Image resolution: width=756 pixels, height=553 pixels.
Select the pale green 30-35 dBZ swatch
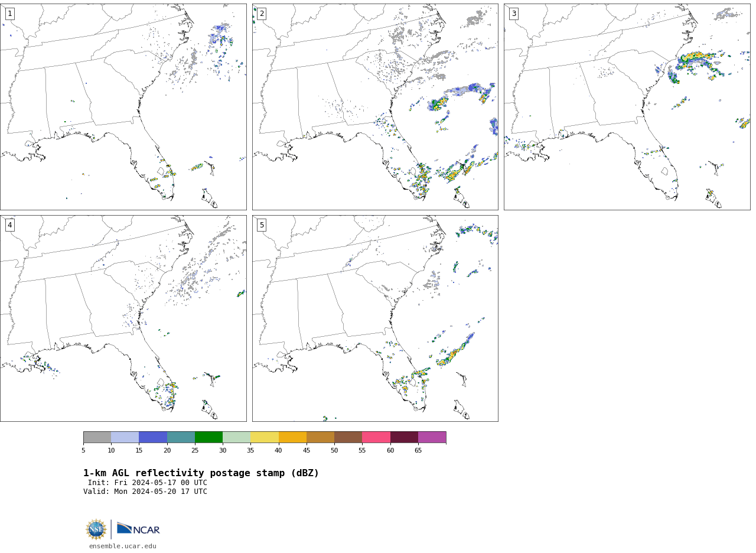[237, 437]
